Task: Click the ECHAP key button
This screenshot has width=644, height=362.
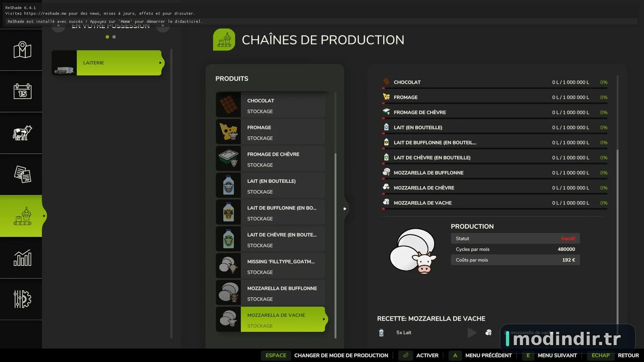Action: (x=601, y=356)
